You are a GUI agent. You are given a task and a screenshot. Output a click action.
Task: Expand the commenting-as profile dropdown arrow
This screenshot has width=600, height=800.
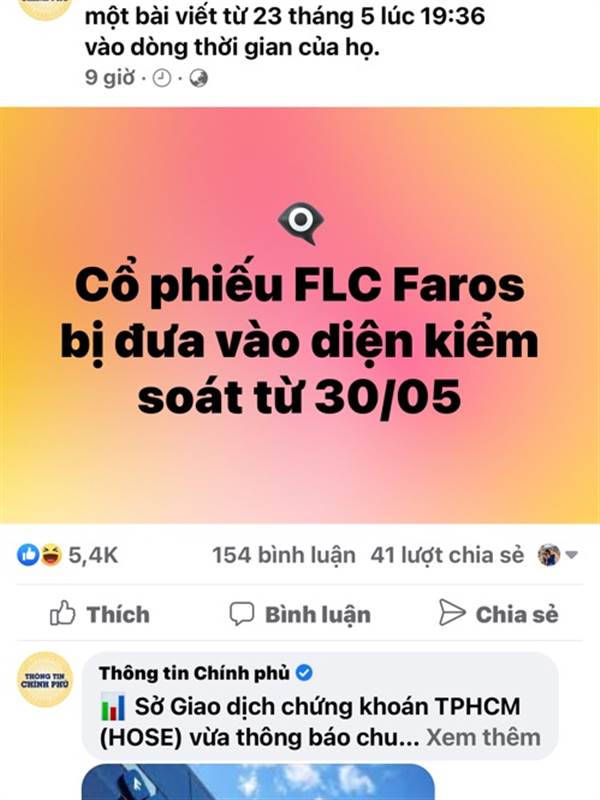point(572,555)
